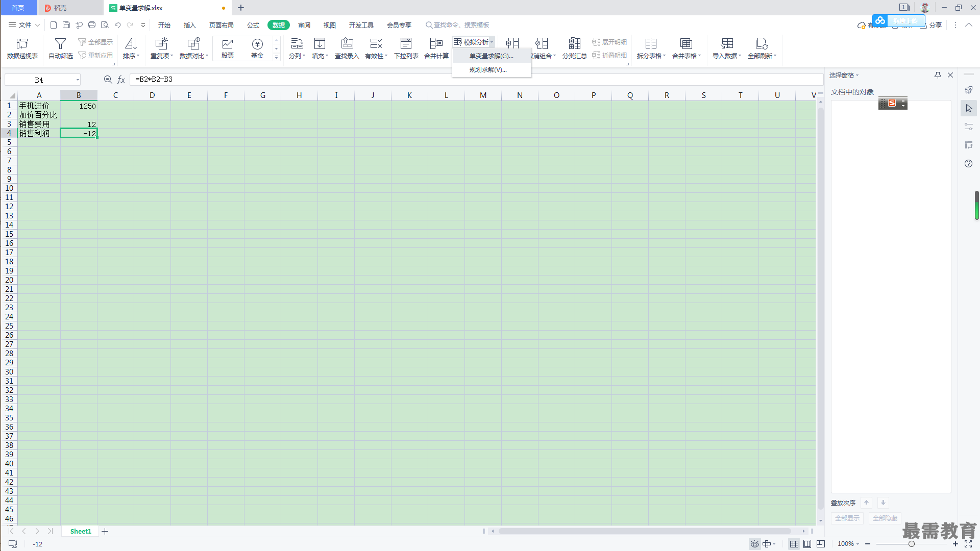
Task: Click the save icon in quick toolbar
Action: point(66,25)
